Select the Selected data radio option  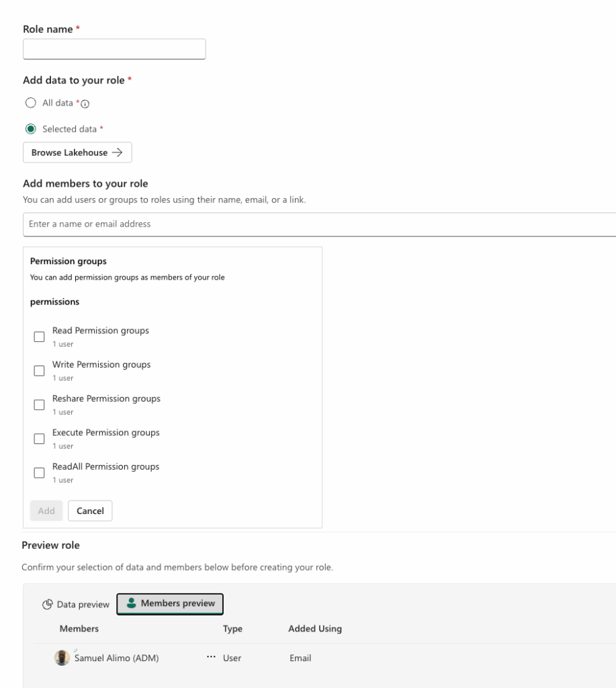click(31, 129)
